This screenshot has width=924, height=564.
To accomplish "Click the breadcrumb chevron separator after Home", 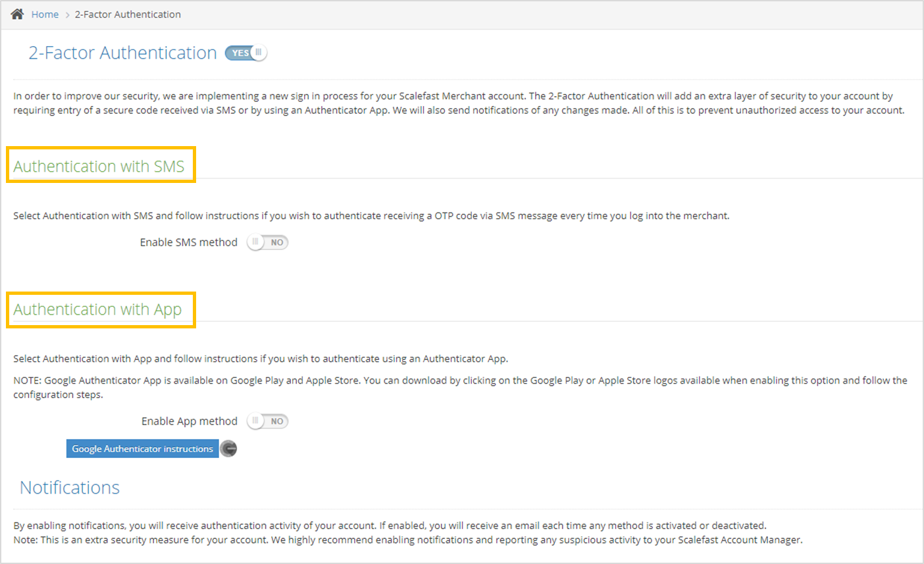I will point(67,14).
